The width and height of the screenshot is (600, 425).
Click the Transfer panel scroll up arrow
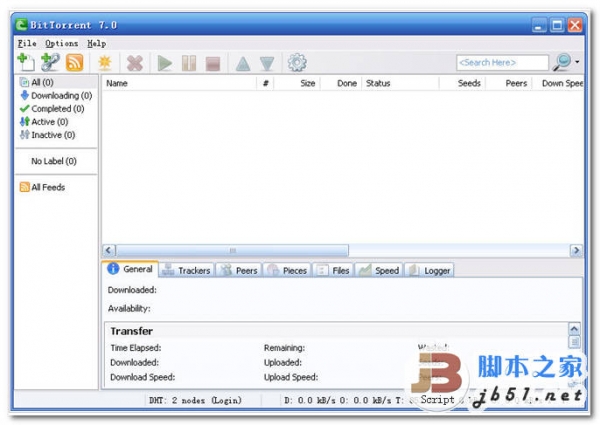pos(574,329)
